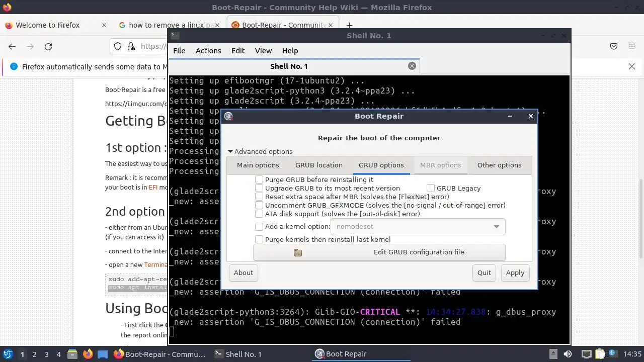Go back in Firefox
Viewport: 644px width, 362px height.
pos(12,46)
